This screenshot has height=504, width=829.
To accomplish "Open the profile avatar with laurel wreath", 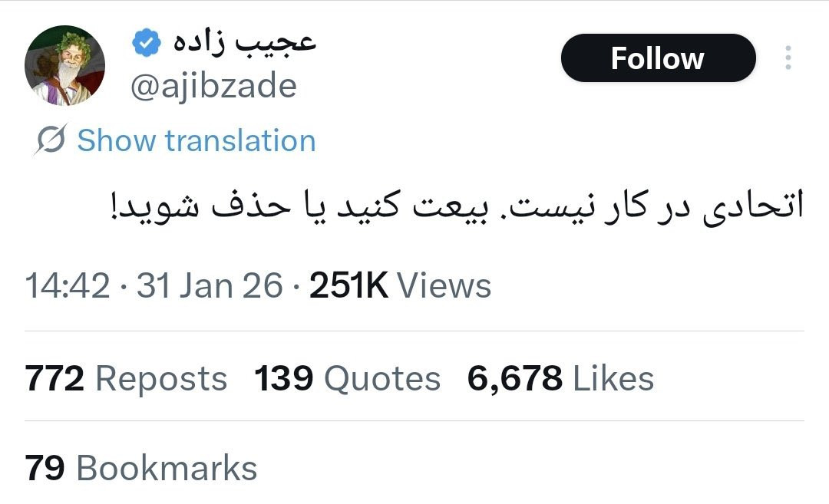I will click(64, 65).
